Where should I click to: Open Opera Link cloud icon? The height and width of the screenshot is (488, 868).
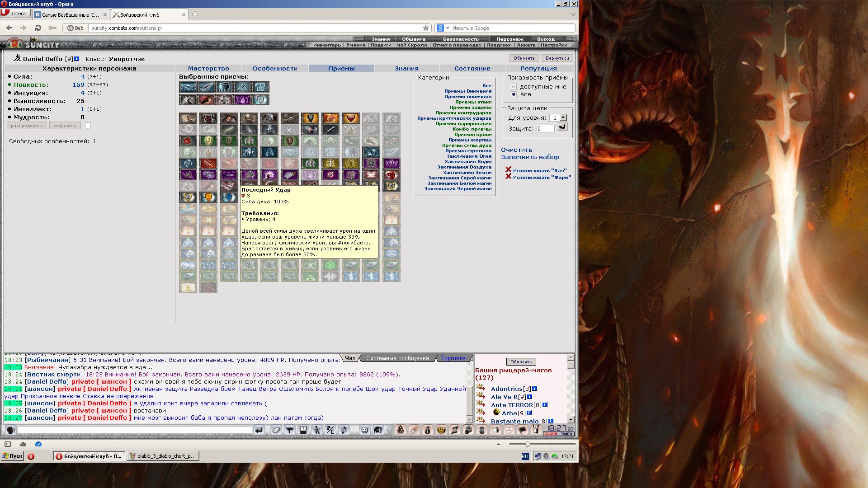click(23, 444)
